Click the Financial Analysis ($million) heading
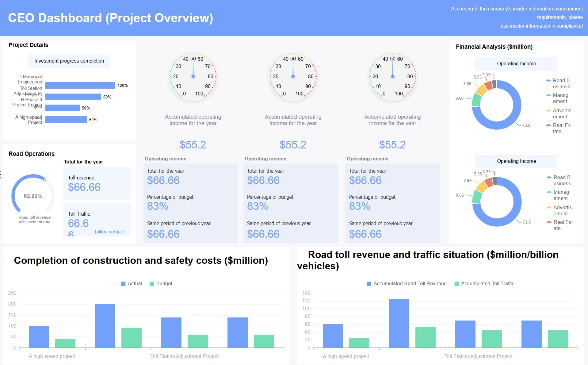 tap(494, 47)
